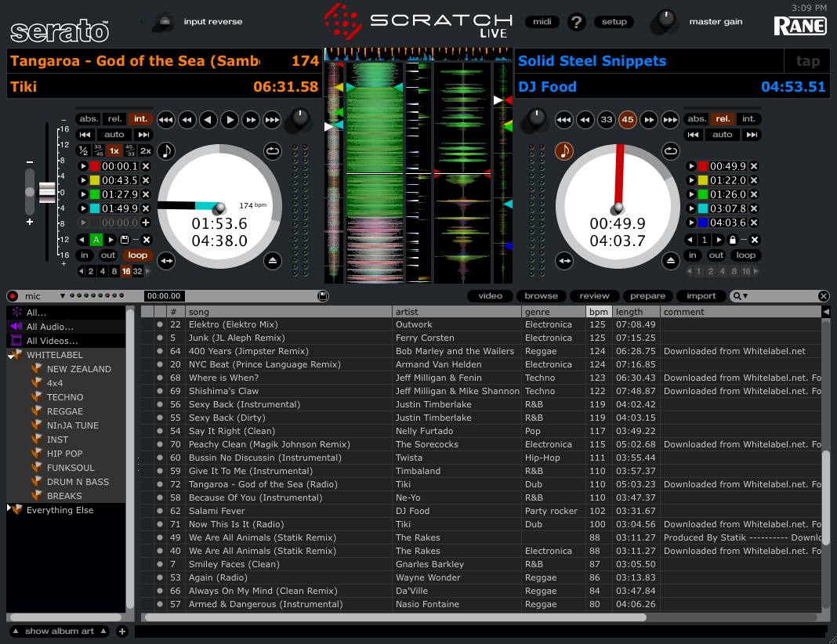837x644 pixels.
Task: Delete left deck cue 01:27.9
Action: click(x=146, y=194)
